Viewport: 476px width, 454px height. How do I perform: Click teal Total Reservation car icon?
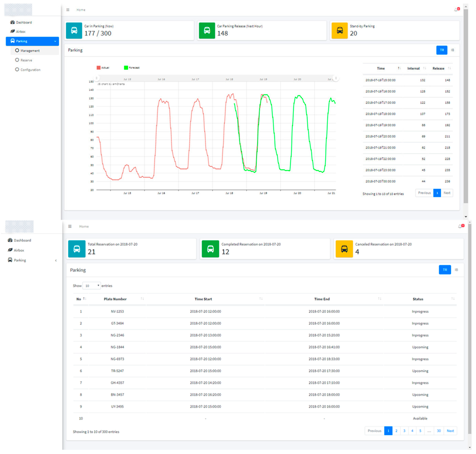tap(77, 249)
